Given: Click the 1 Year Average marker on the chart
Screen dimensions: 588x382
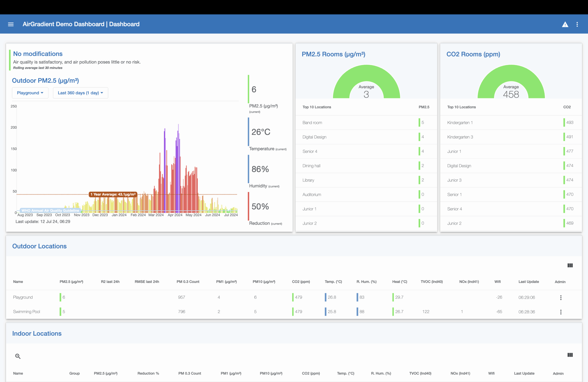Looking at the screenshot, I should [113, 195].
